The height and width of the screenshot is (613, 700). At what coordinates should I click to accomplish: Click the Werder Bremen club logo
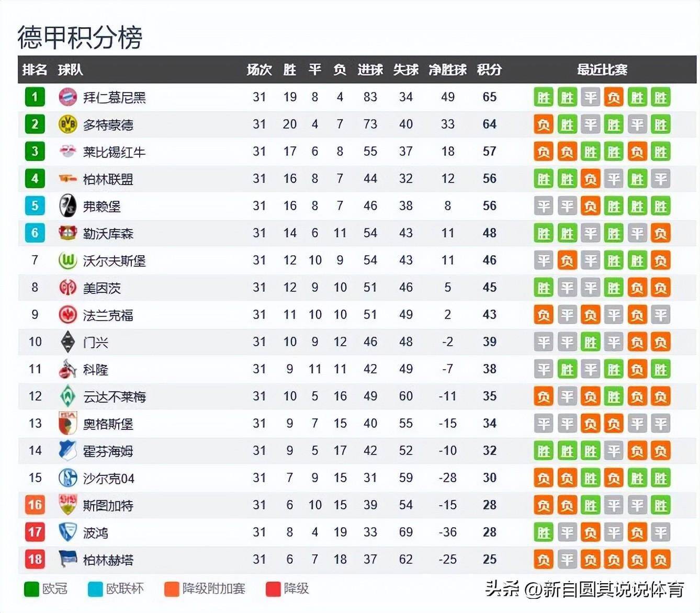67,396
